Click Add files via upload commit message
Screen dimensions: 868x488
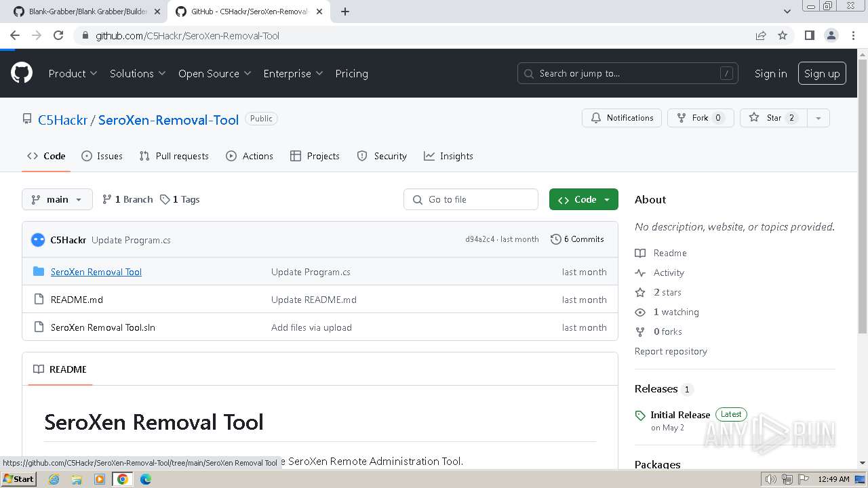point(311,327)
